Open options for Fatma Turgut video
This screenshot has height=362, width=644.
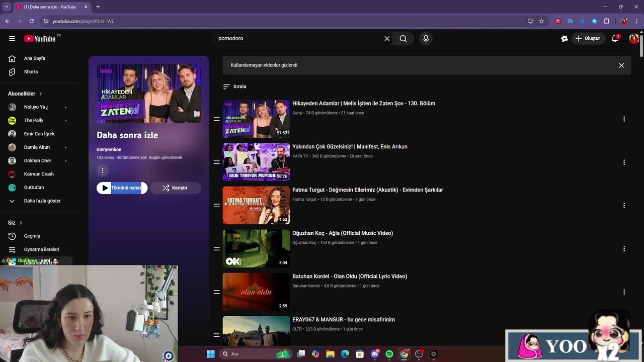624,206
